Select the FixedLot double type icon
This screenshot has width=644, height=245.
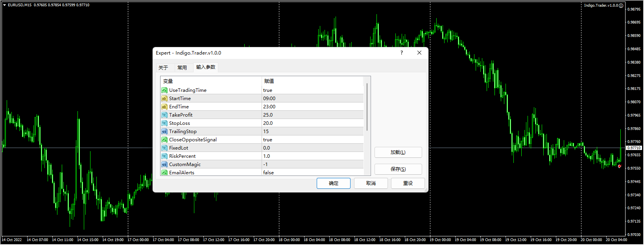click(164, 148)
